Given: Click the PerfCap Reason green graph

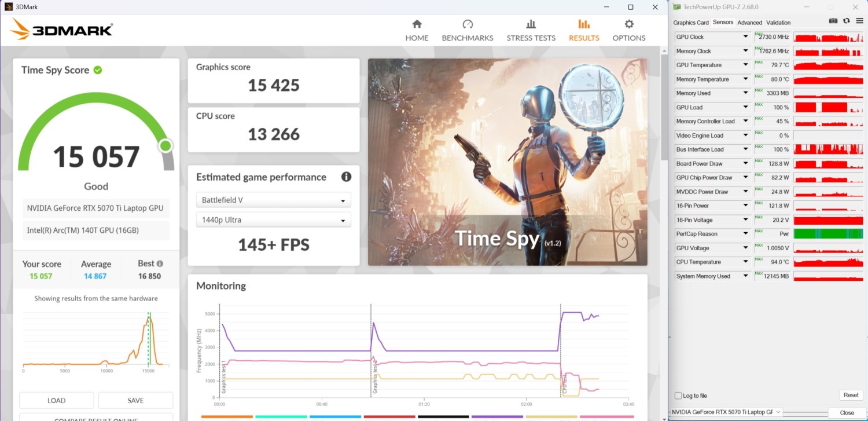Looking at the screenshot, I should (x=829, y=234).
